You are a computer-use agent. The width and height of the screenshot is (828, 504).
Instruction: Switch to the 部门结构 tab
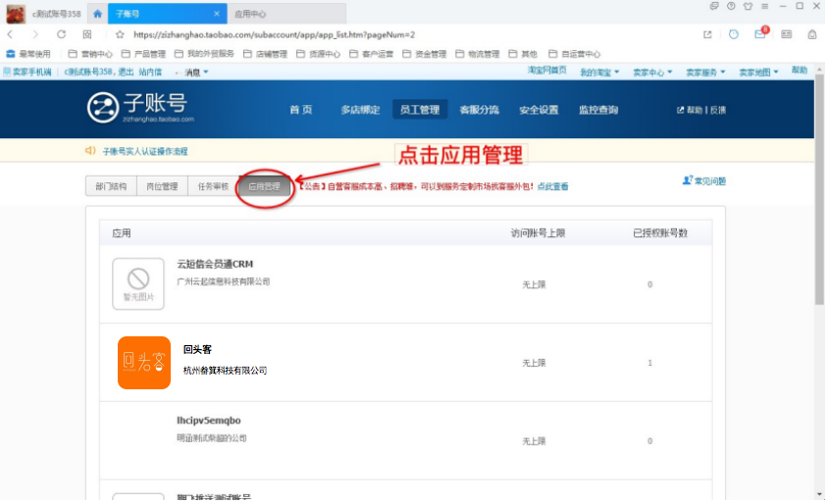click(x=111, y=186)
